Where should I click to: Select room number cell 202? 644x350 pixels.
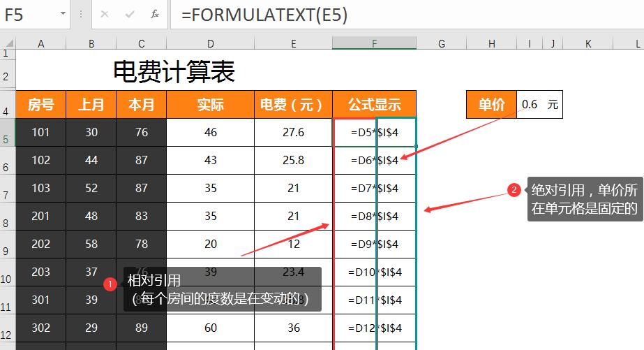[x=40, y=244]
